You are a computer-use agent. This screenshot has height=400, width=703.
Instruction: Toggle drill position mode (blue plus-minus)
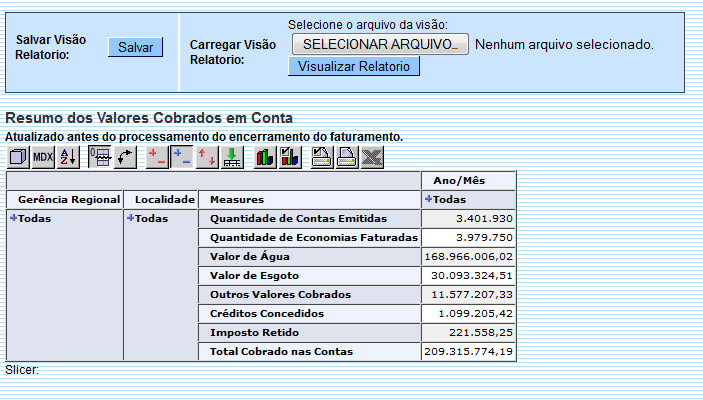point(182,157)
